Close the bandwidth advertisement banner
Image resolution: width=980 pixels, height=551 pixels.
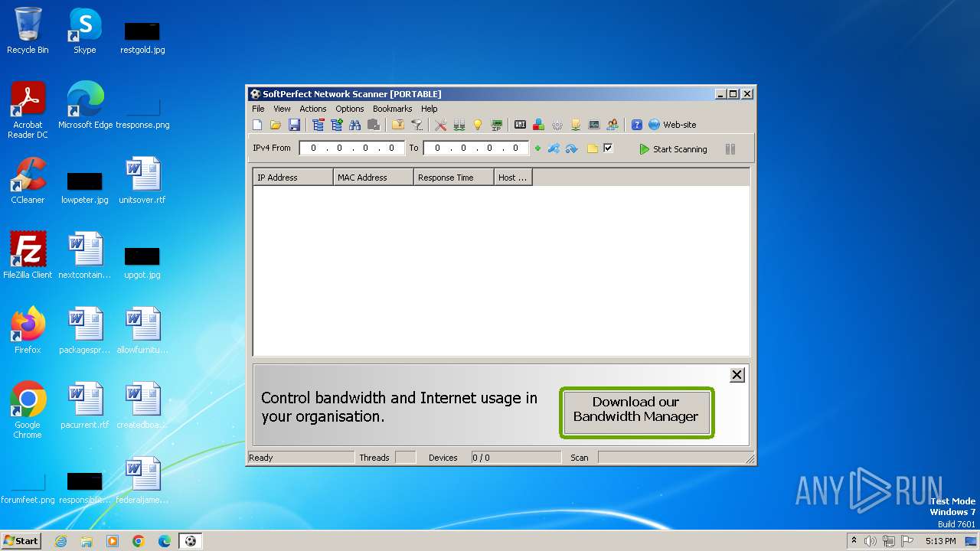[x=737, y=374]
